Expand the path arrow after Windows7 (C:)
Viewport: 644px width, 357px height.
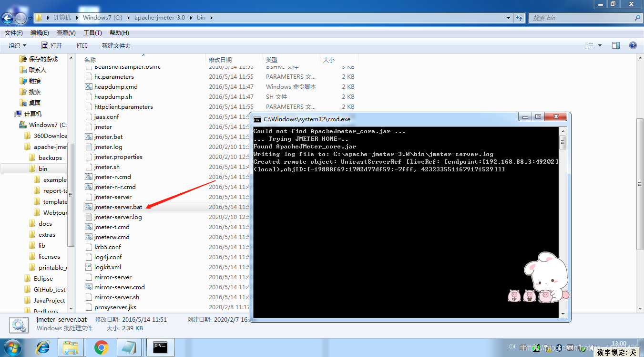128,18
